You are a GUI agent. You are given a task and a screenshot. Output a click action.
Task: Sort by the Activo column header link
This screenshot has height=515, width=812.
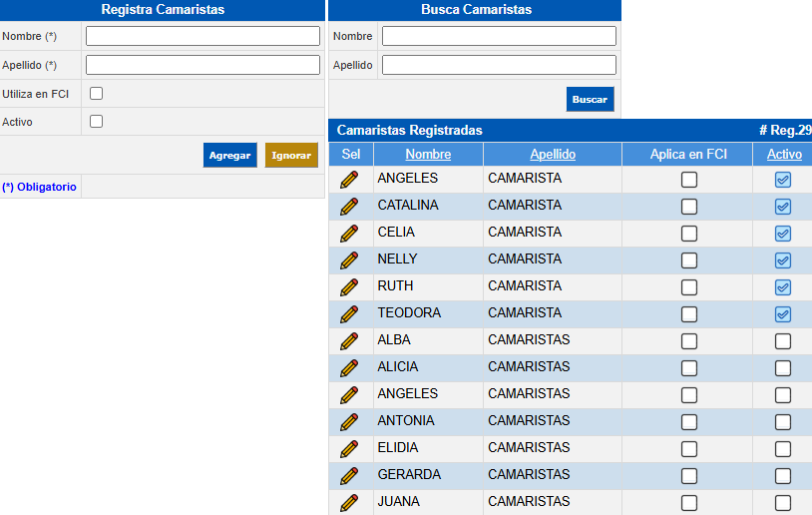coord(784,155)
